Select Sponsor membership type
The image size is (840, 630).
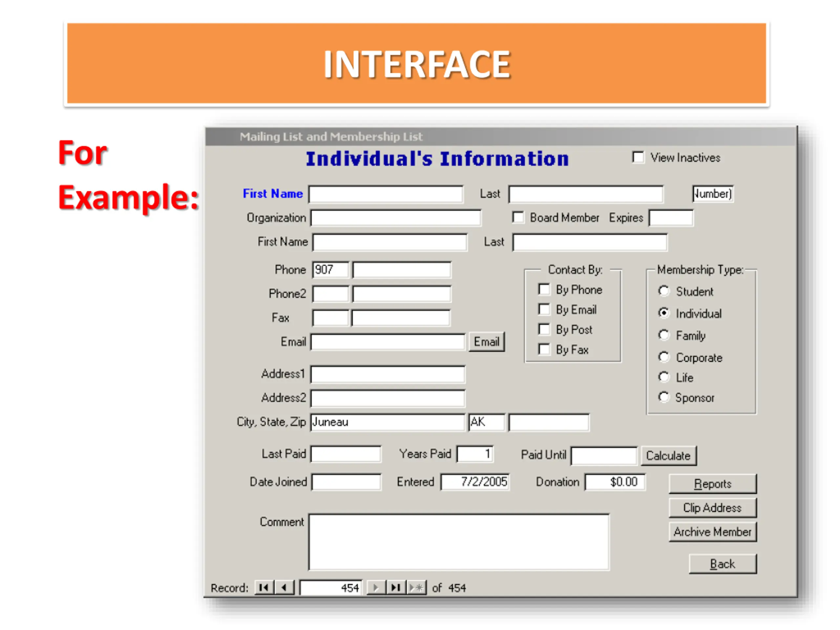pos(663,397)
